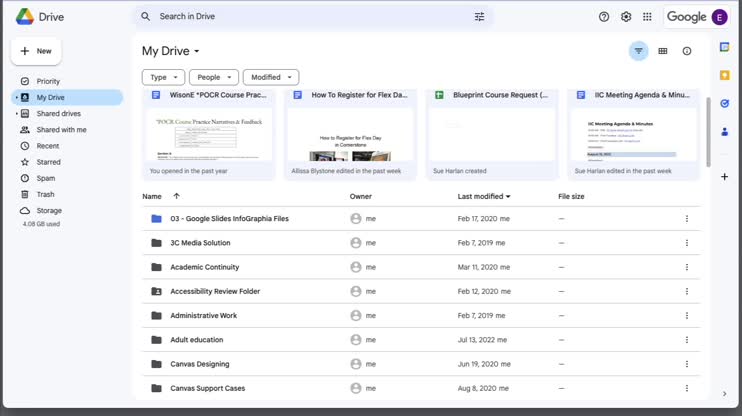The image size is (742, 416).
Task: Open Contacts side panel icon
Action: [724, 132]
